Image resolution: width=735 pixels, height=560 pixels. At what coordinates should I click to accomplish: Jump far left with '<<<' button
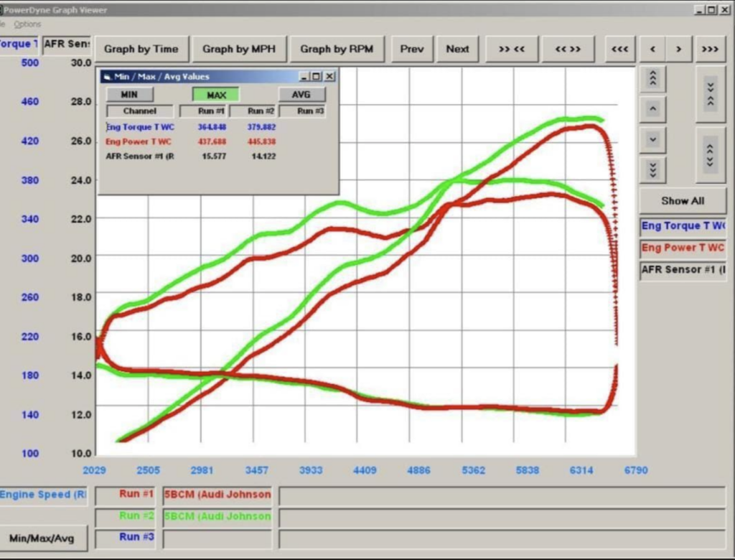pyautogui.click(x=619, y=49)
